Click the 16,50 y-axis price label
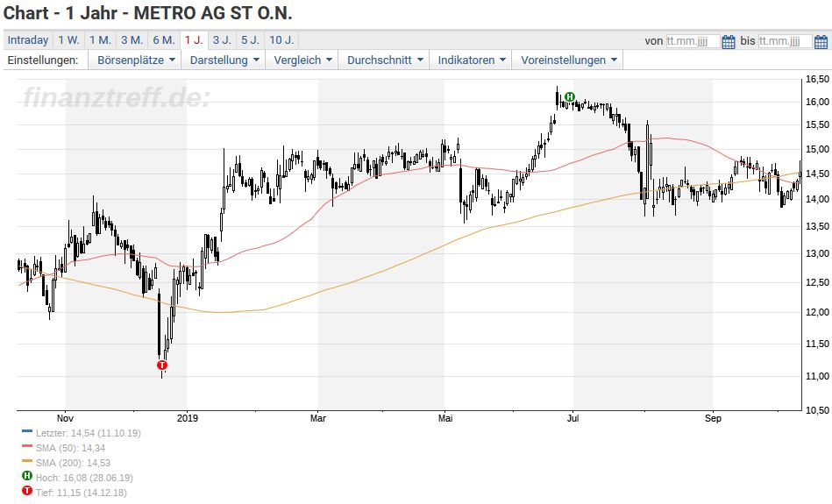832x504 pixels. pyautogui.click(x=817, y=79)
